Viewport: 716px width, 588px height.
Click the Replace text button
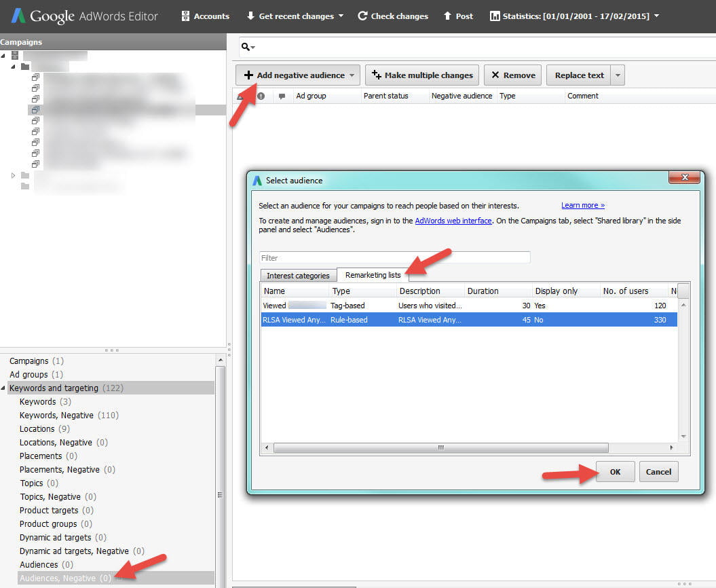coord(579,75)
